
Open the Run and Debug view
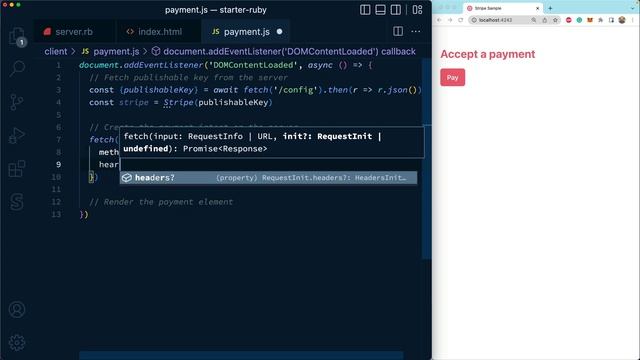[x=17, y=135]
